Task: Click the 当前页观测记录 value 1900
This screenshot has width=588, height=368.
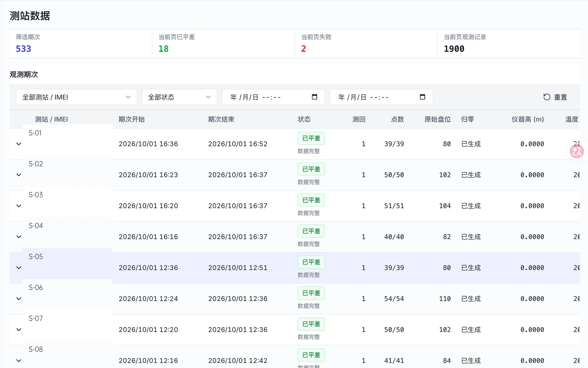Action: click(454, 49)
